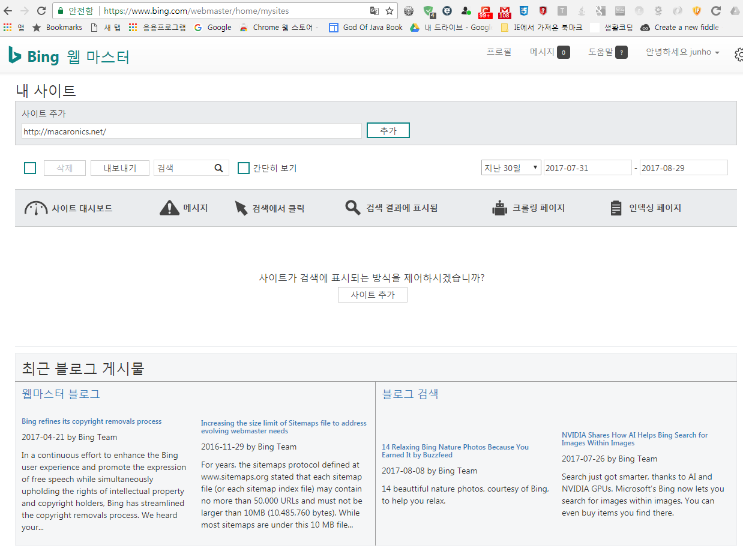
Task: Open the 응용프로그램 bookmark
Action: coord(158,27)
